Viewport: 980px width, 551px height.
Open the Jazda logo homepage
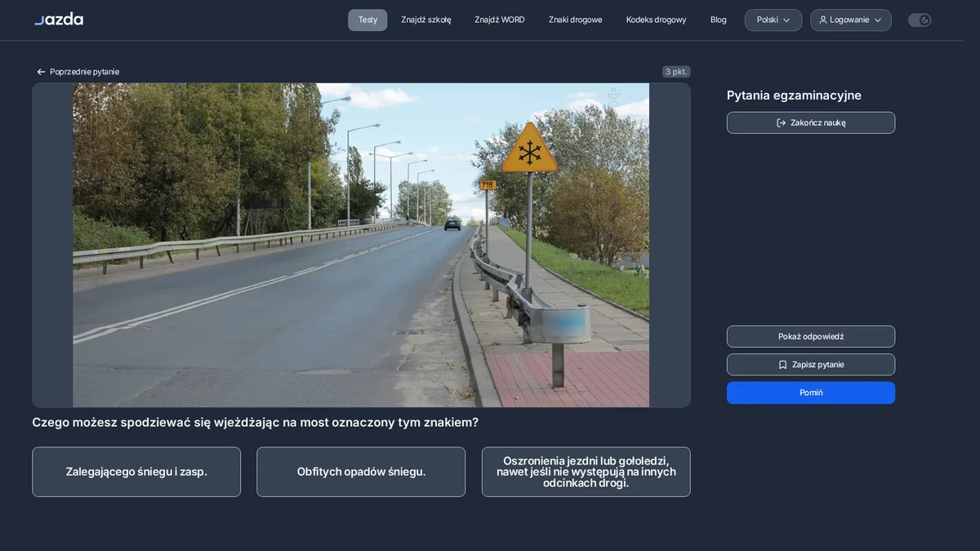pyautogui.click(x=59, y=19)
